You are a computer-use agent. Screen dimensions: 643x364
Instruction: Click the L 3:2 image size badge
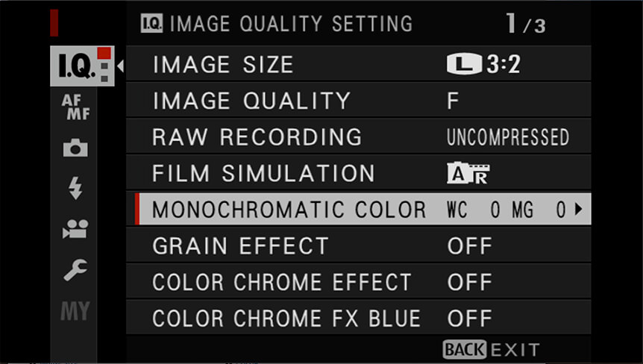484,64
